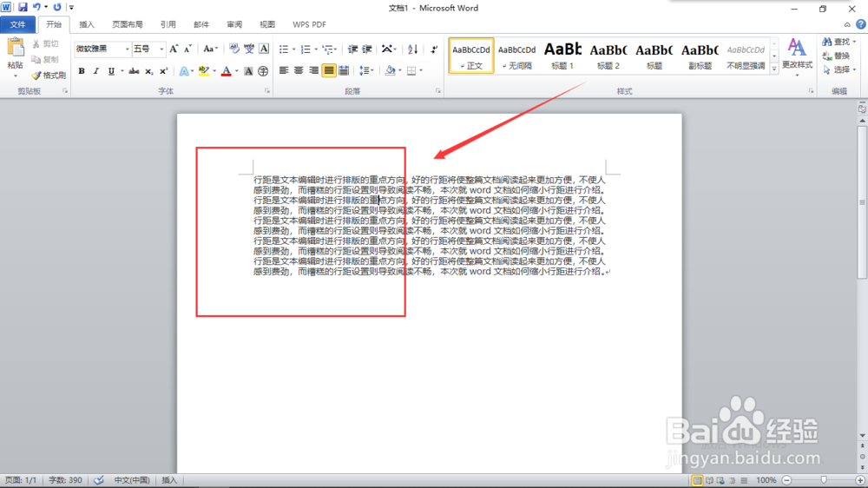
Task: Open the font dialog launcher
Action: pyautogui.click(x=266, y=91)
